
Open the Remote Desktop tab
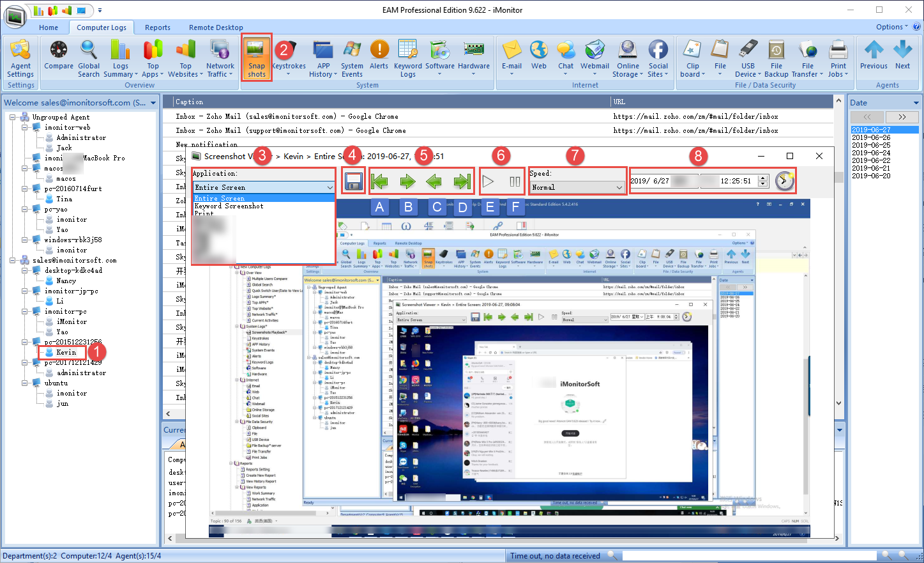pyautogui.click(x=216, y=27)
